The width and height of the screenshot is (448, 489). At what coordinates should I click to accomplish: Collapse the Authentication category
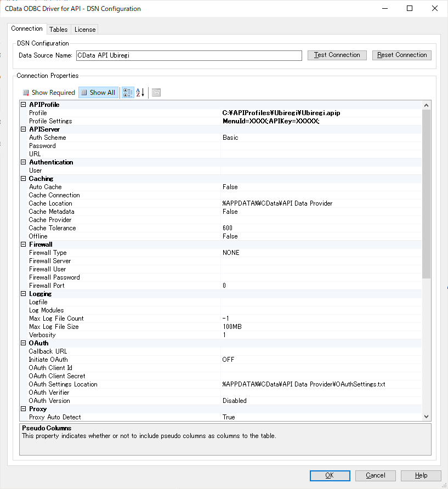(24, 162)
